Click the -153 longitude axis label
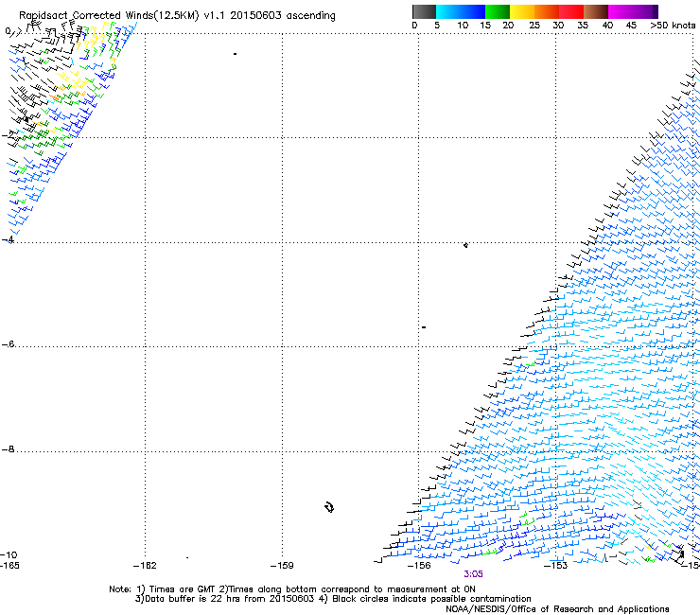This screenshot has width=700, height=615. coord(556,566)
